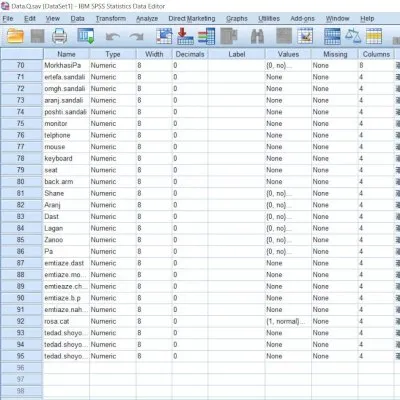Click empty Label cell for mouse row

[x=236, y=147]
